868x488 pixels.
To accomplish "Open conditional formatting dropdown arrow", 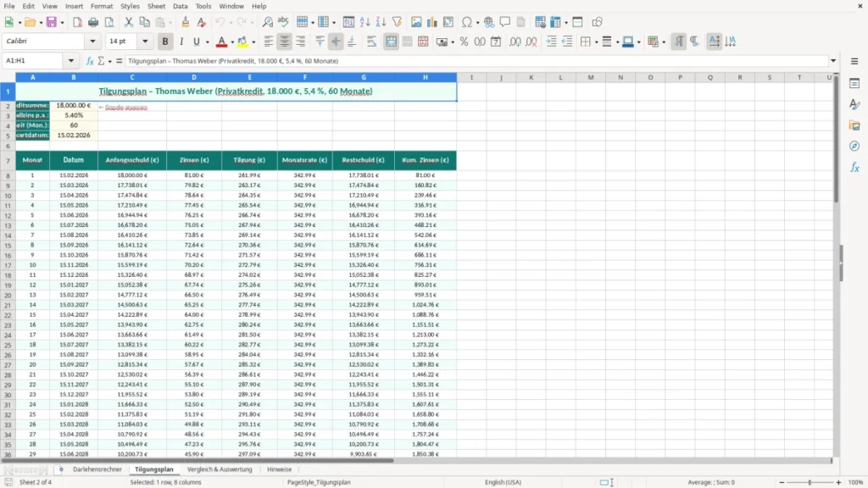I will point(664,42).
